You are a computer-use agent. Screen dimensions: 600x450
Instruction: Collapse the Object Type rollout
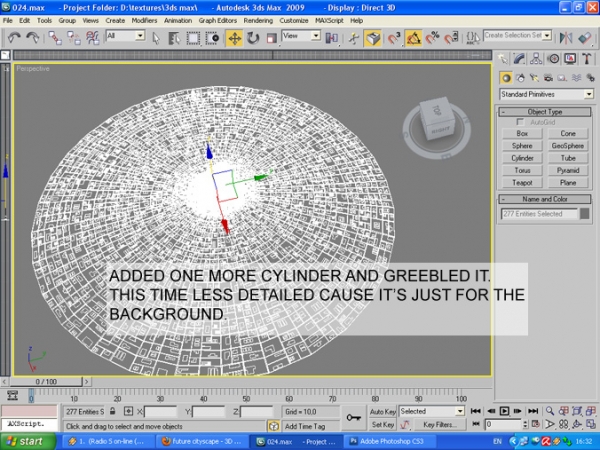pos(545,112)
